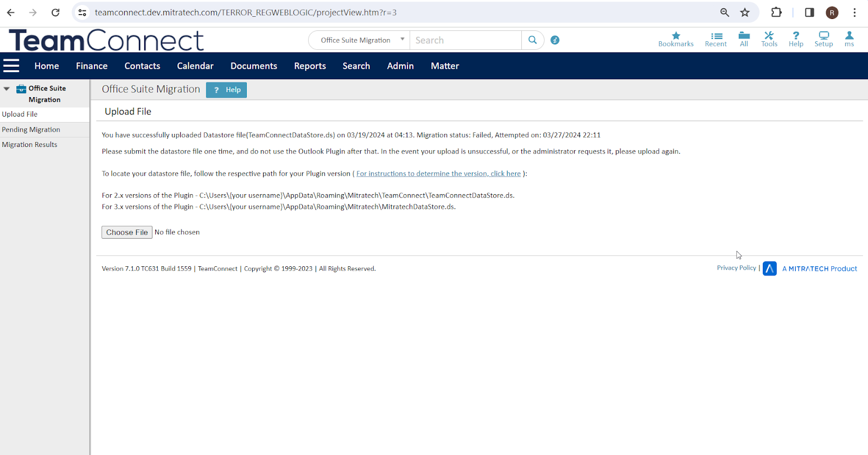This screenshot has width=868, height=455.
Task: Open A Mitratech Product link
Action: (x=819, y=268)
